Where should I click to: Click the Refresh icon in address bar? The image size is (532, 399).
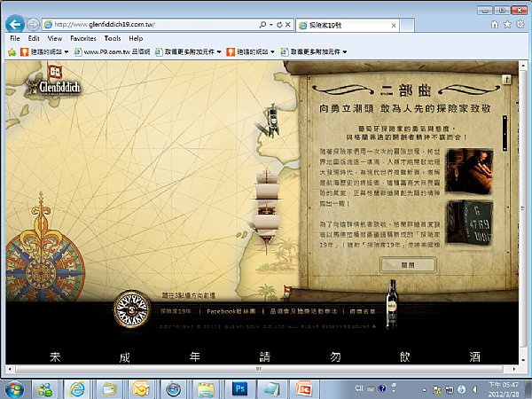point(279,25)
